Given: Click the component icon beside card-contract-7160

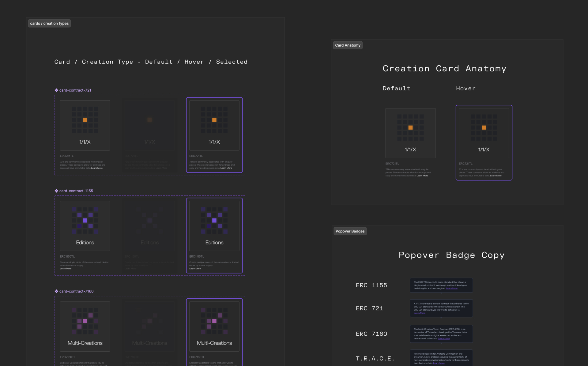Looking at the screenshot, I should tap(56, 291).
